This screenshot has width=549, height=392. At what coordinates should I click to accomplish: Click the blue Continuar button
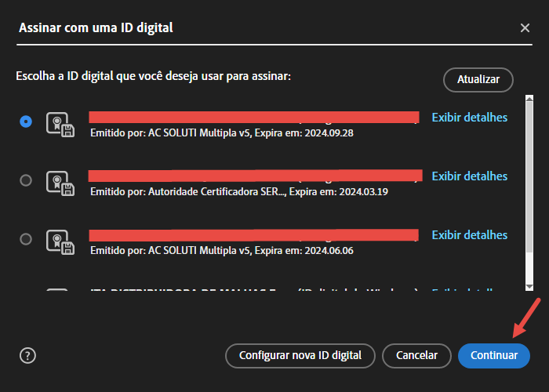coord(493,355)
